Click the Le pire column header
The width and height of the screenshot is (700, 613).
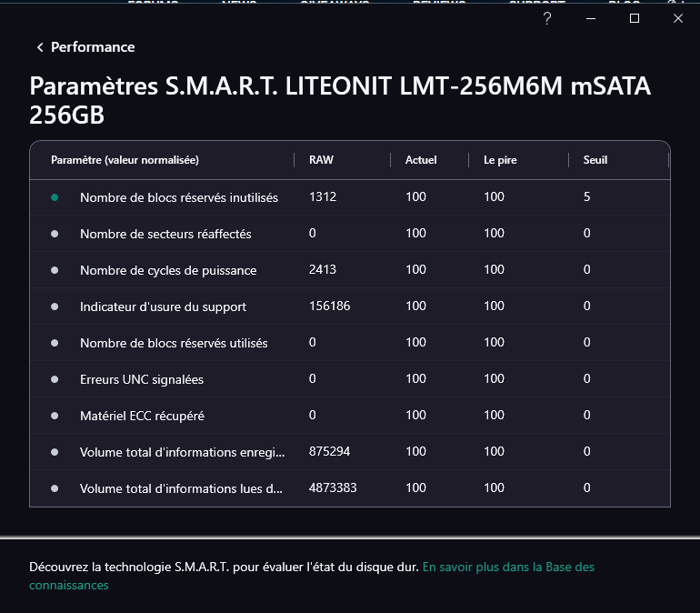(x=501, y=160)
